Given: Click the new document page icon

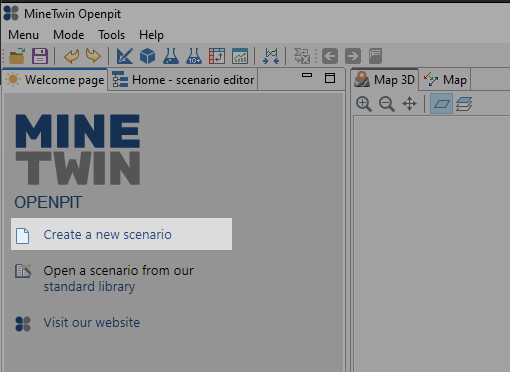Looking at the screenshot, I should click(23, 236).
